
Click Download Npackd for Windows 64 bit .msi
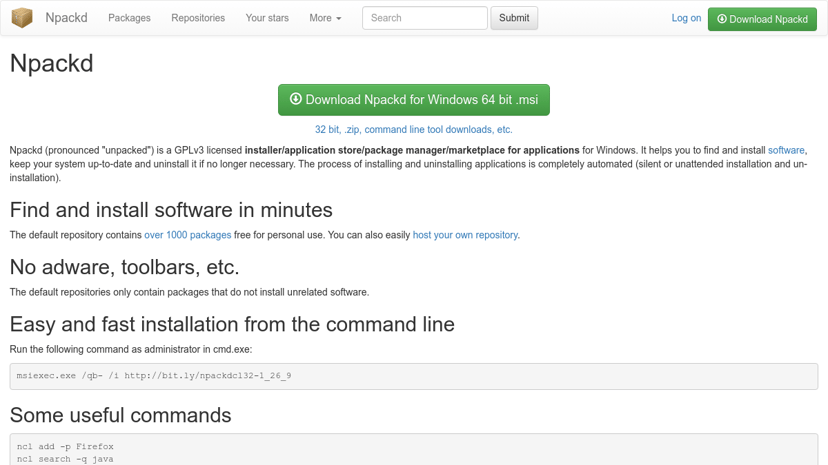coord(413,100)
